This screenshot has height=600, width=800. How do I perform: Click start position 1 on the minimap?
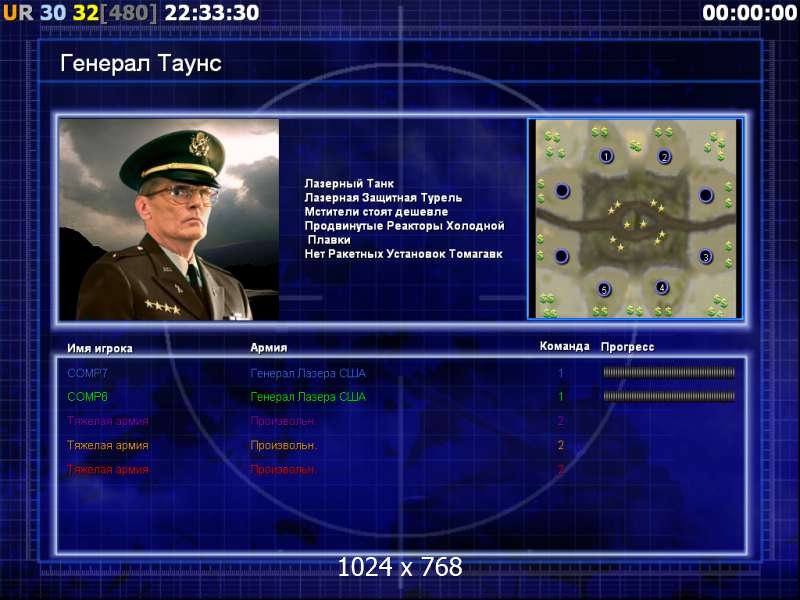tap(606, 156)
